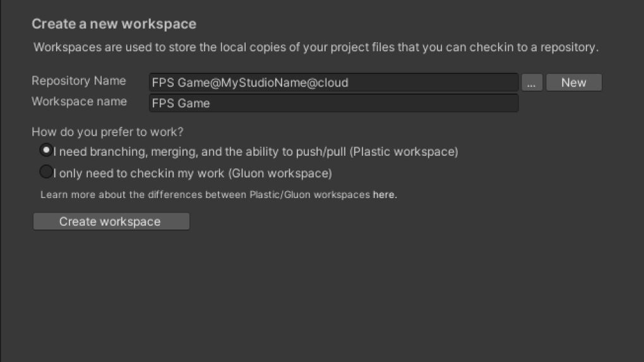Click the "FPS Game@MyStudioName@cloud" repository text
The height and width of the screenshot is (362, 644).
[x=250, y=83]
